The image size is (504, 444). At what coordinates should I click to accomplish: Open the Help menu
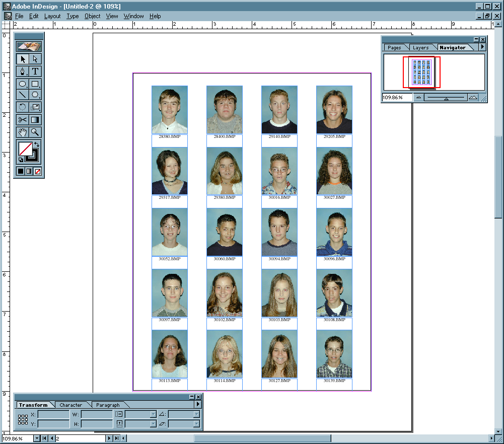[155, 16]
